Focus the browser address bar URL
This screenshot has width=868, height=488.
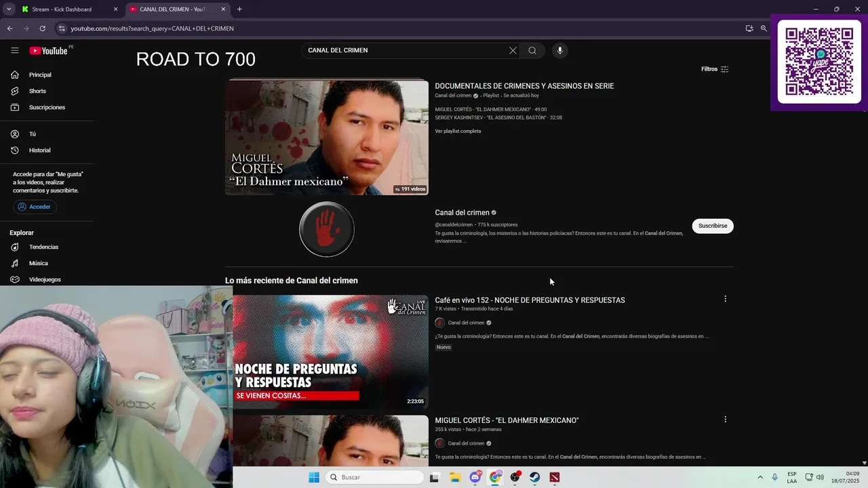pyautogui.click(x=152, y=28)
